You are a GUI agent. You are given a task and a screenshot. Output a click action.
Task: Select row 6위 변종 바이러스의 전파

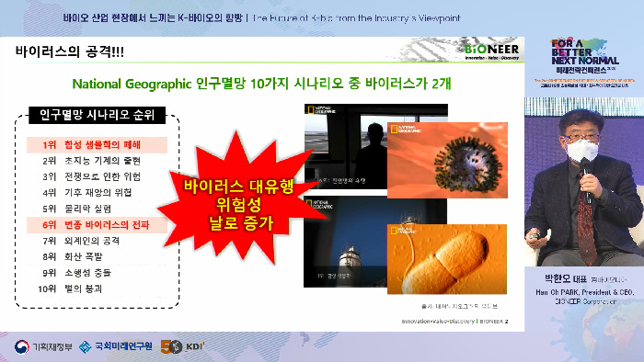point(97,225)
